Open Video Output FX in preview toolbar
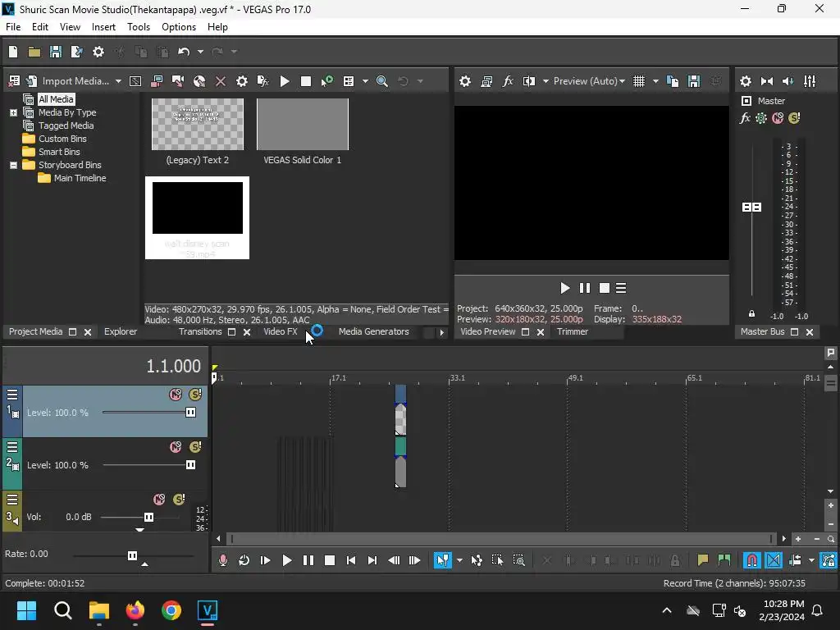The height and width of the screenshot is (630, 840). [507, 81]
